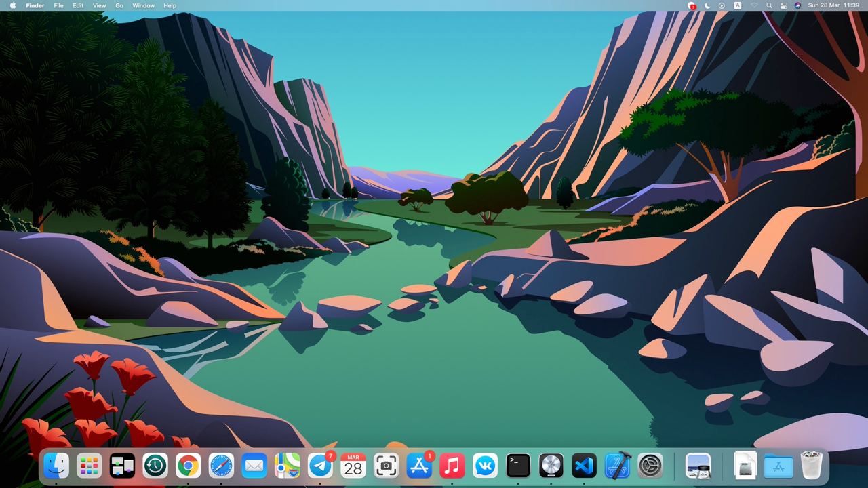The width and height of the screenshot is (868, 488).
Task: Open Calendar showing MAR 28
Action: 353,466
